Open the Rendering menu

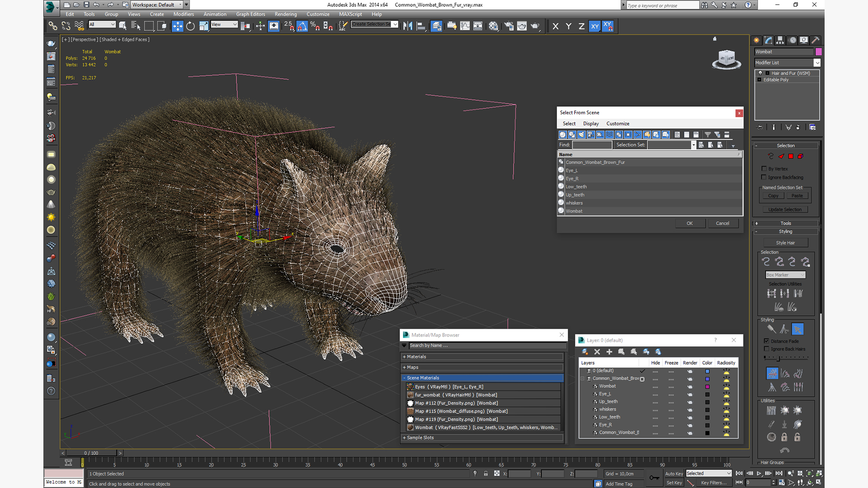click(x=285, y=14)
